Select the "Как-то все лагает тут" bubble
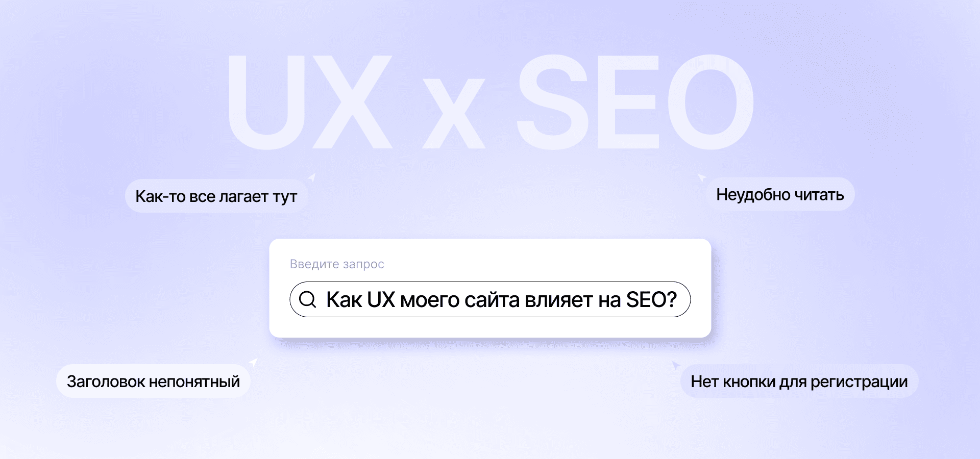 [x=216, y=196]
